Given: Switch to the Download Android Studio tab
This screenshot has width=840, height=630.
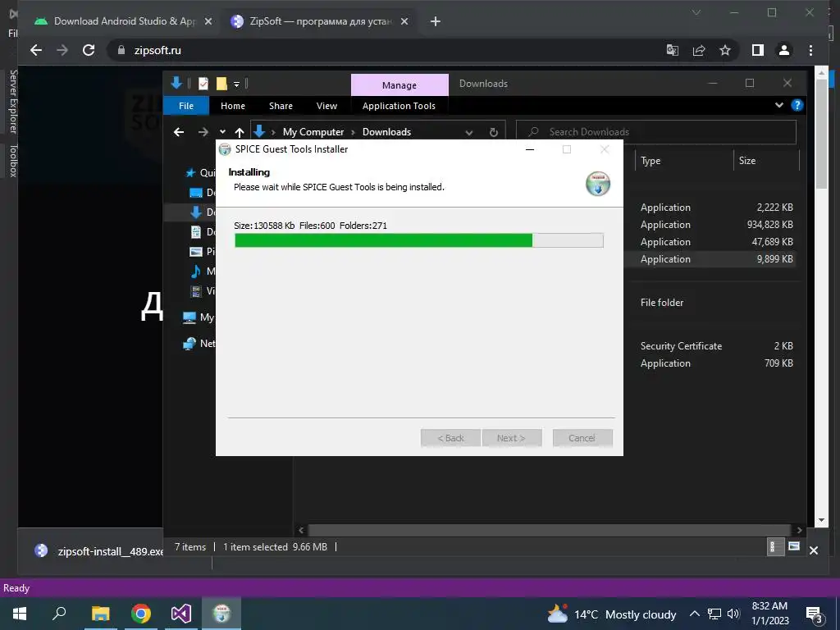Looking at the screenshot, I should coord(125,21).
